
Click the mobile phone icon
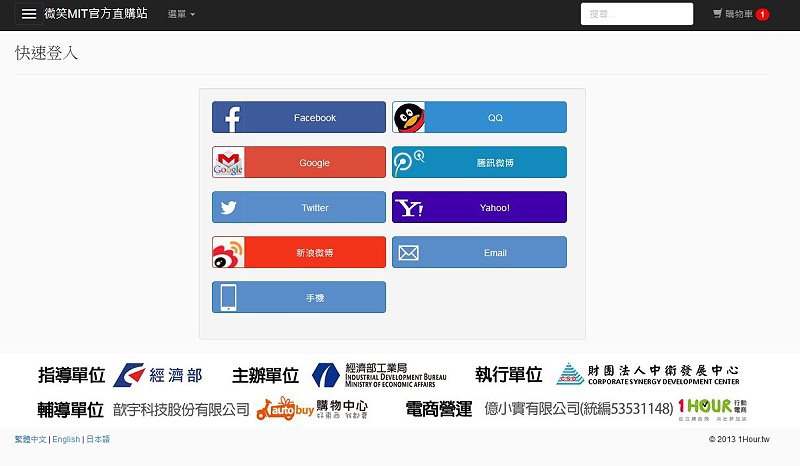click(x=229, y=297)
